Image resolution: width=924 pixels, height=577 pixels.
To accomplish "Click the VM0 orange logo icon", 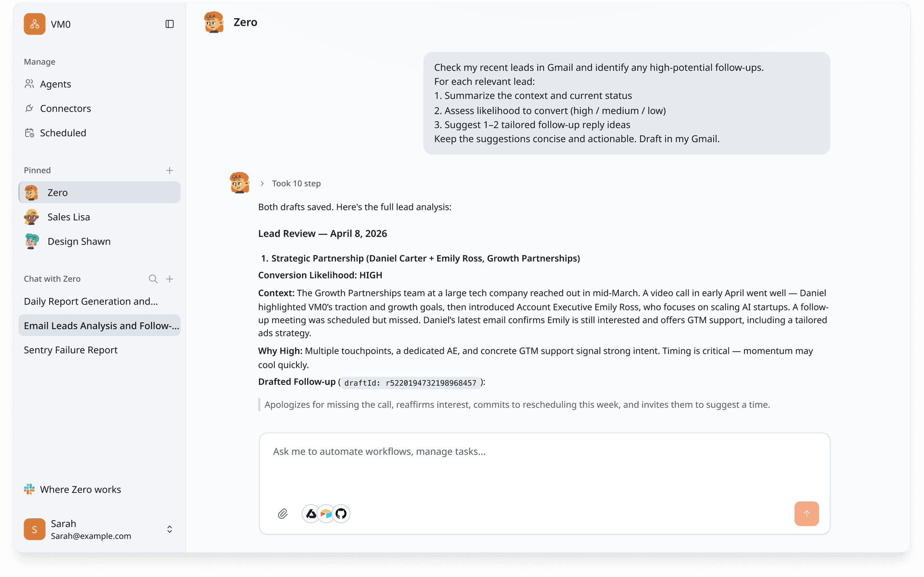I will [x=35, y=24].
